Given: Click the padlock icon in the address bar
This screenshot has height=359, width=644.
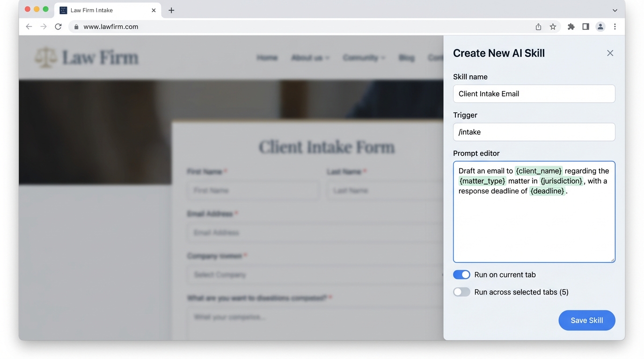Looking at the screenshot, I should (x=76, y=27).
